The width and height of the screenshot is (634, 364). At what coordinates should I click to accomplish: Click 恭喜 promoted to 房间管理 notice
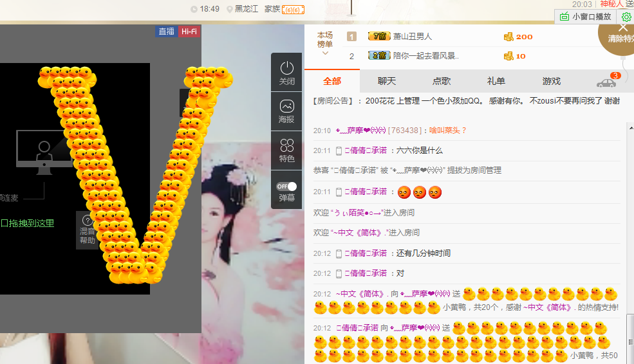tap(407, 170)
